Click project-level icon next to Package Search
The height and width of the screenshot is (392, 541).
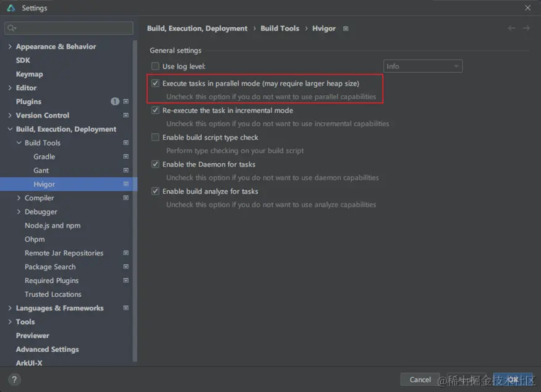tap(126, 266)
